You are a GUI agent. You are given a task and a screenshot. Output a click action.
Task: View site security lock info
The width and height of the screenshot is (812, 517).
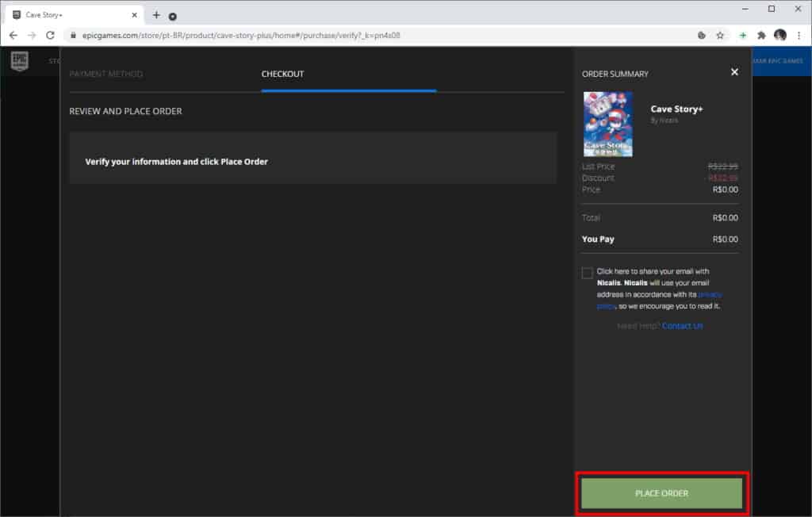(x=73, y=35)
